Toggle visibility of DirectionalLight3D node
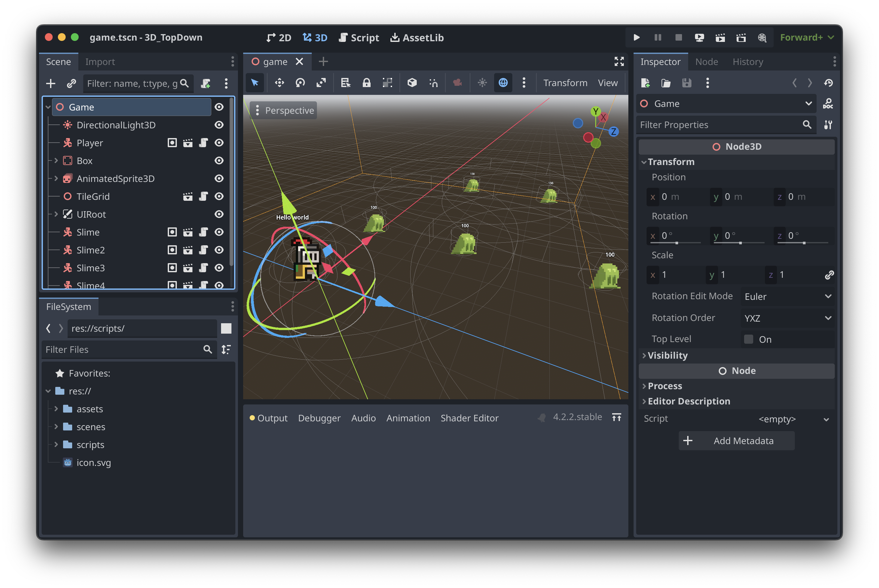Screen dimensions: 879x588 219,125
